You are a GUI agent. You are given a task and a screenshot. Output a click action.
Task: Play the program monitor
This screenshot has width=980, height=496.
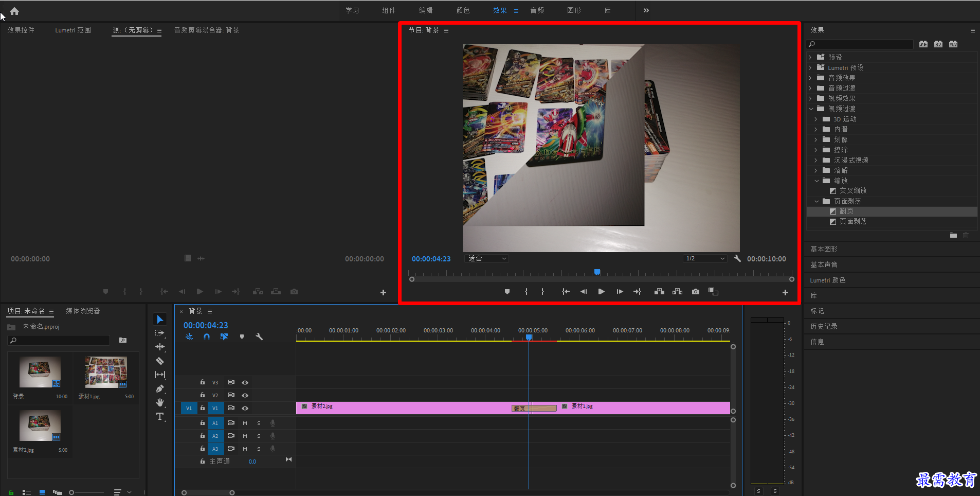click(602, 292)
